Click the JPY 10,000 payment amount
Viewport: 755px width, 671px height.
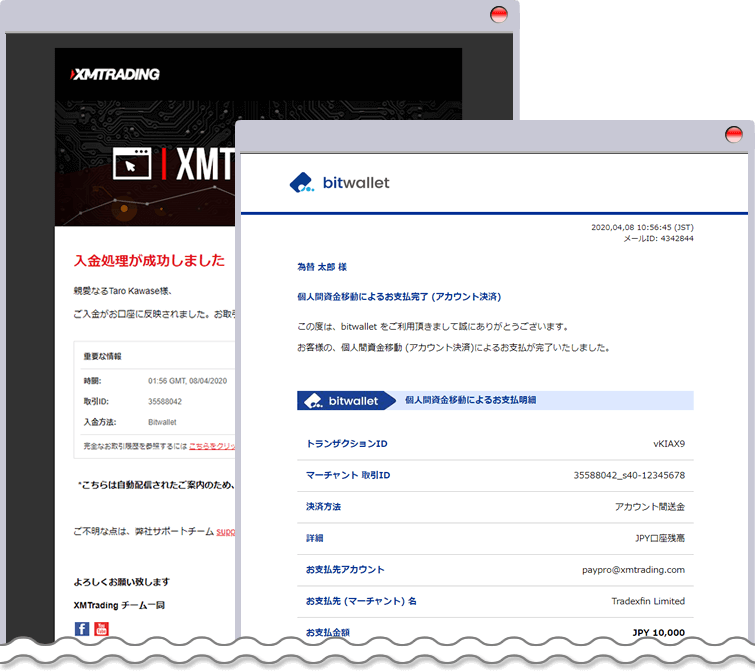(658, 632)
